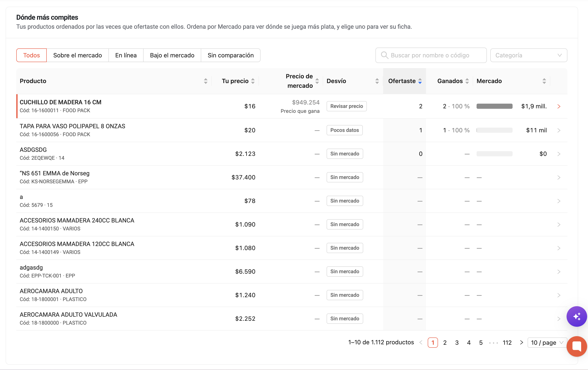This screenshot has height=370, width=588.
Task: Go to next page arrow
Action: 521,342
